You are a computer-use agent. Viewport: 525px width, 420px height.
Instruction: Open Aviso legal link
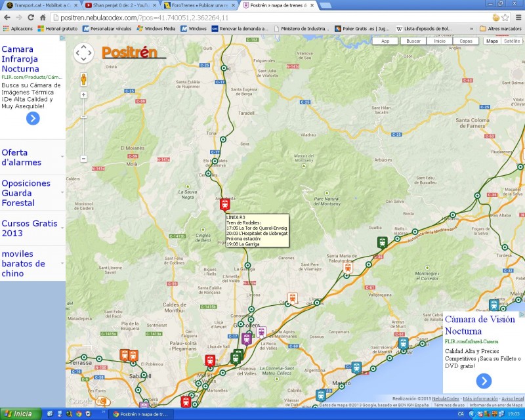[x=513, y=398]
